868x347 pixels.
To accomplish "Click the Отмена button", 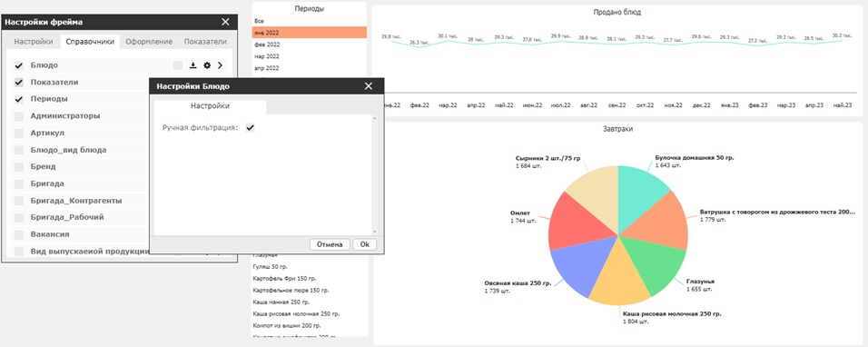I will 330,244.
